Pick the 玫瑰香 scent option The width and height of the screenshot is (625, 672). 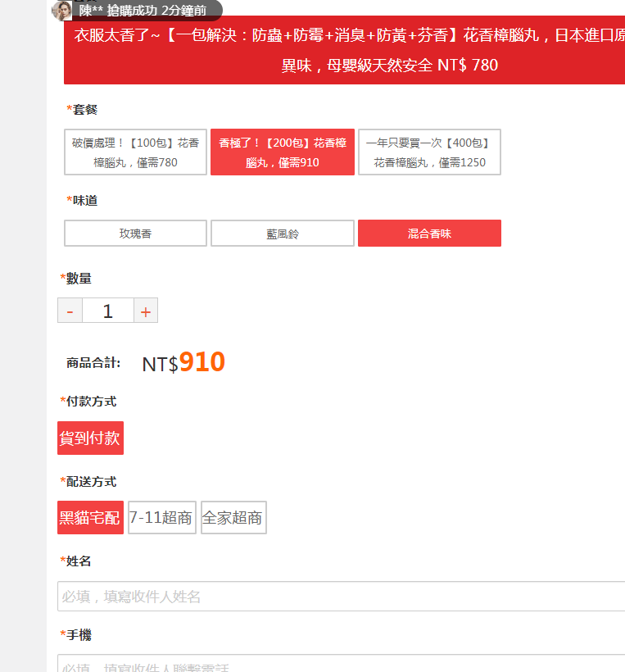tap(135, 234)
